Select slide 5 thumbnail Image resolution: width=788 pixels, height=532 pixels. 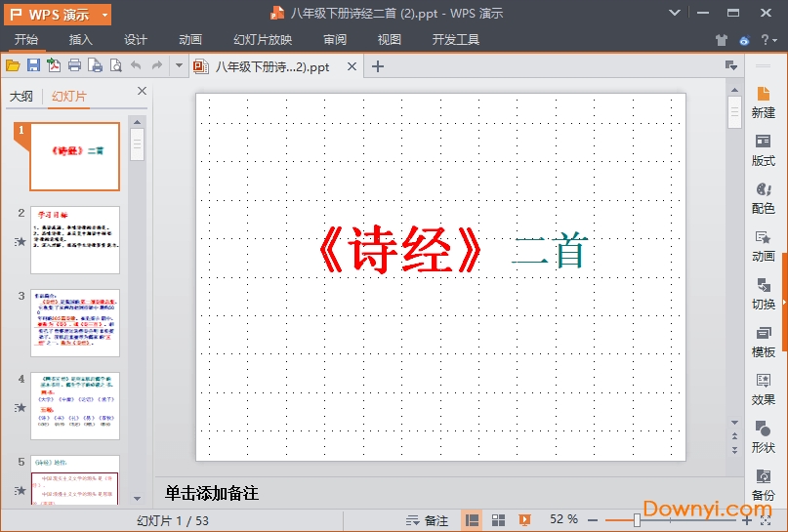(x=75, y=479)
